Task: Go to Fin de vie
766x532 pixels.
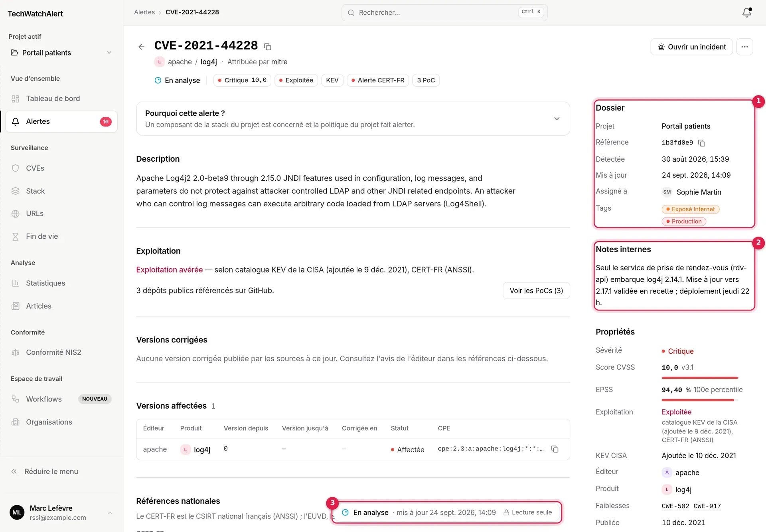Action: pos(61,236)
